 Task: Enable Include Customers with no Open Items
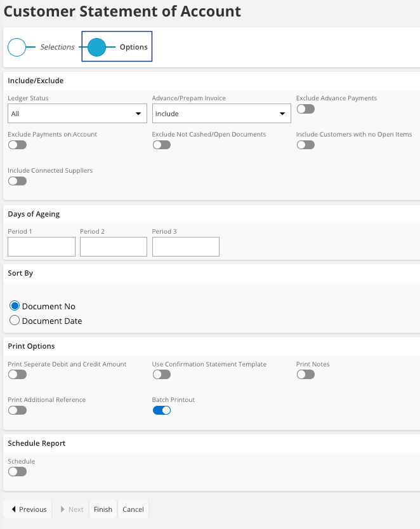coord(305,145)
